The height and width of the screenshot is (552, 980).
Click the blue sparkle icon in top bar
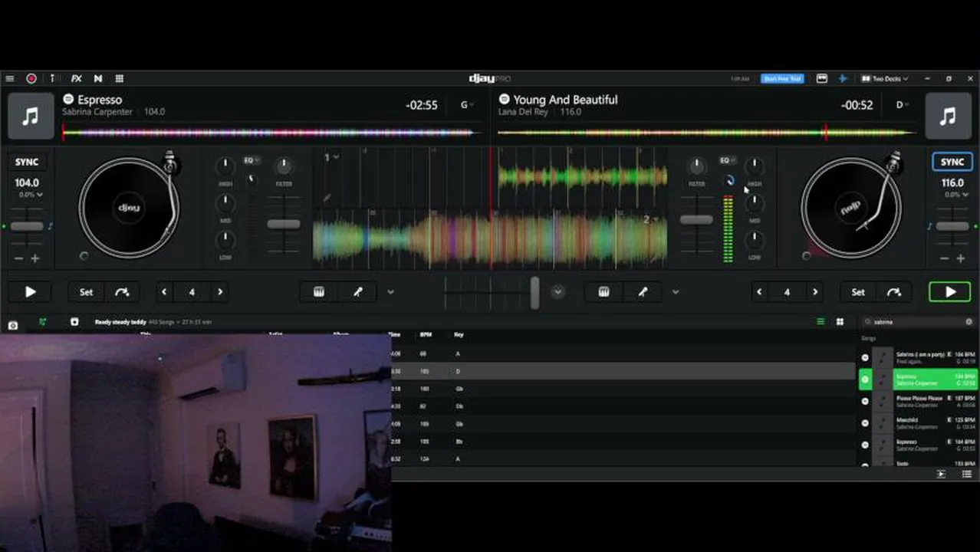click(x=843, y=78)
